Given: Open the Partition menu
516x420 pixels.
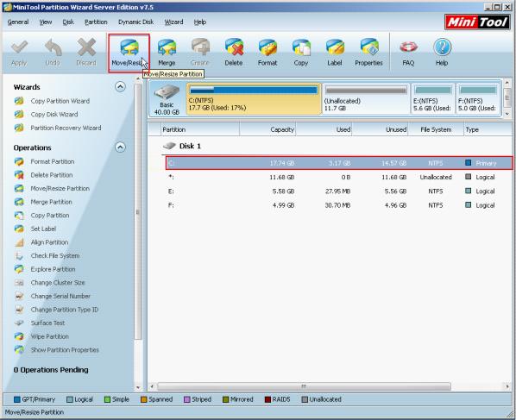Looking at the screenshot, I should pyautogui.click(x=96, y=22).
